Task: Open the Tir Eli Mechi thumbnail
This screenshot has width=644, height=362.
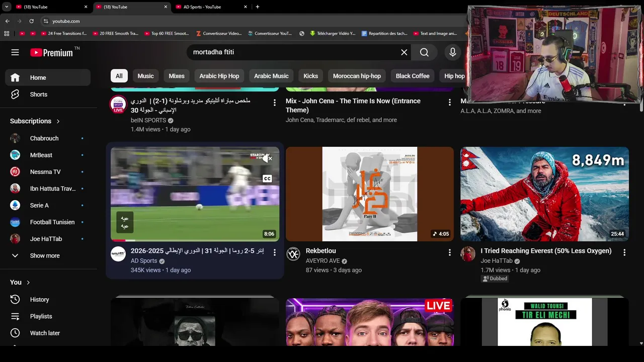Action: coord(544,322)
